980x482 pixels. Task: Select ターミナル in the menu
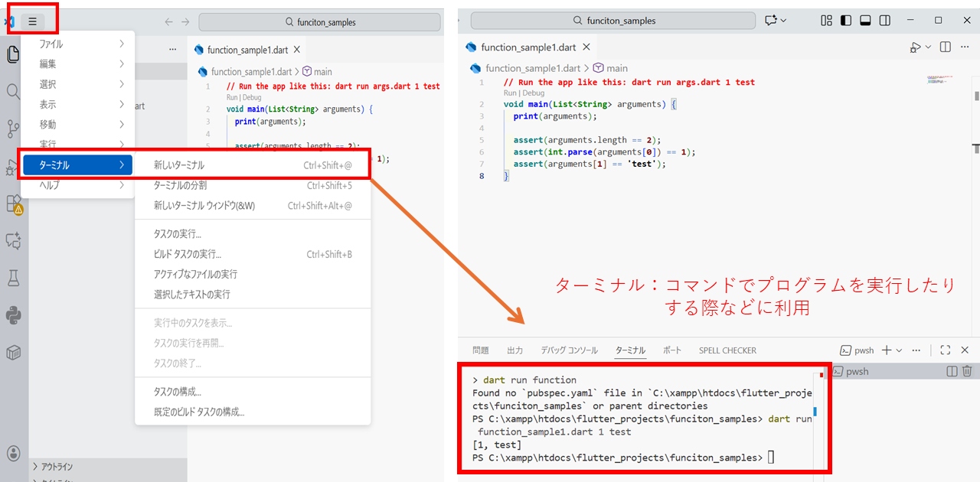click(77, 164)
